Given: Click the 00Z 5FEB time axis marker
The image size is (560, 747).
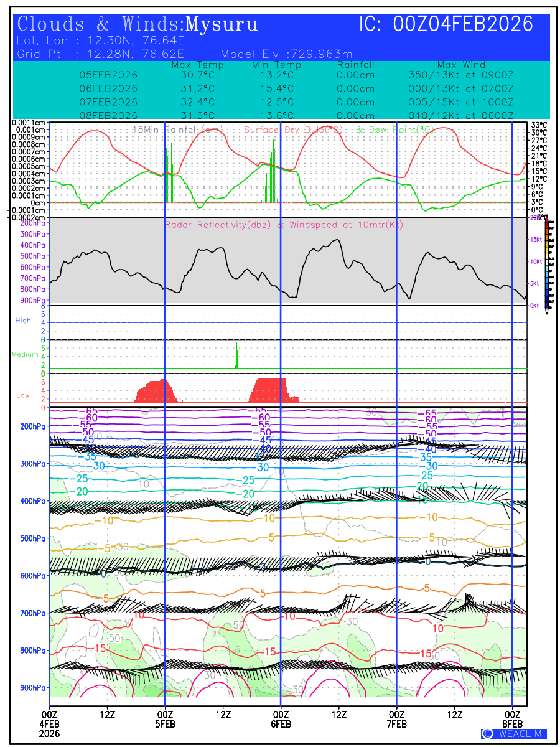Looking at the screenshot, I should 164,718.
